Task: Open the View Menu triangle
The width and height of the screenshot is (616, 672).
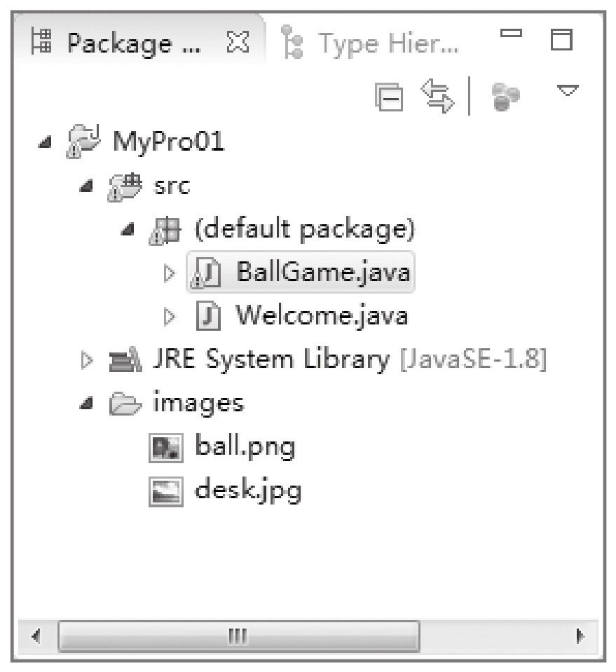Action: (568, 90)
